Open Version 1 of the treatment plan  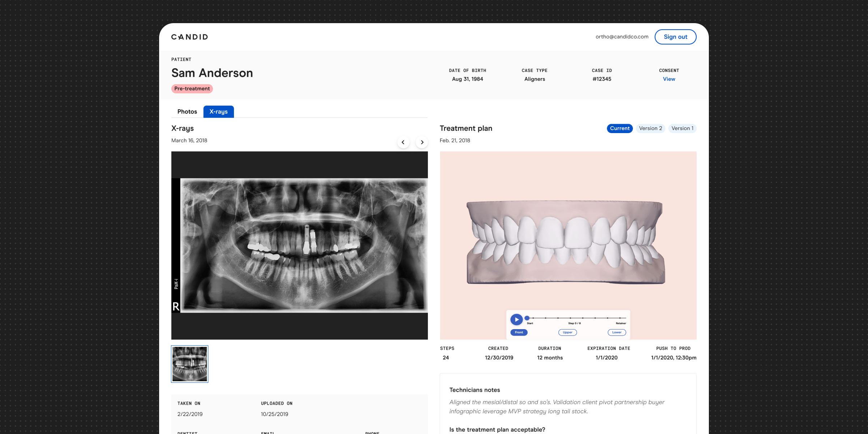682,128
